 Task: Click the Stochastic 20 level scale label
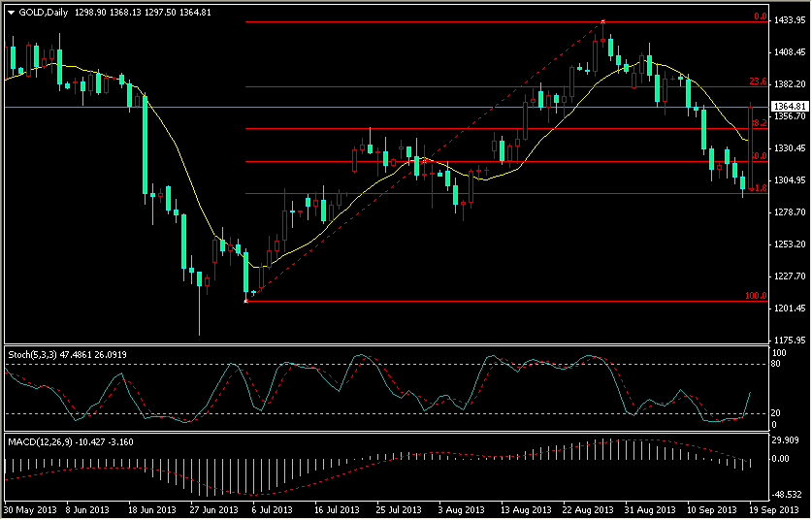tap(778, 414)
